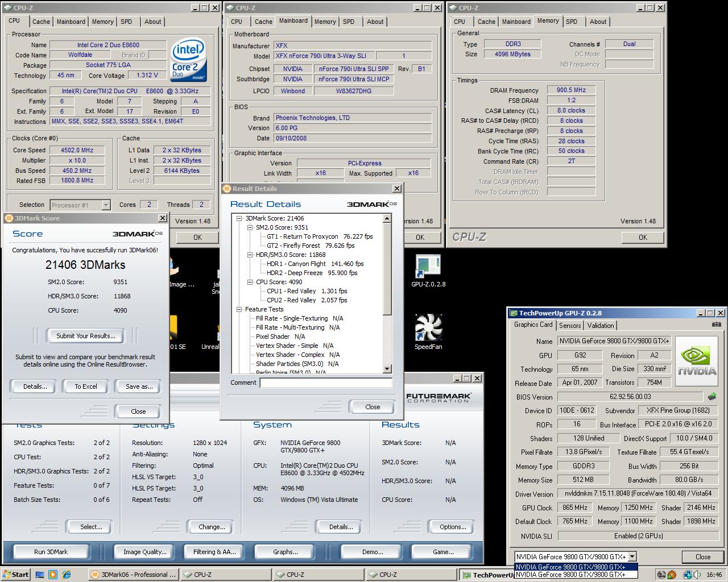Click the Intel Core 2 Duo logo
Viewport: 728px width, 582px height.
tap(189, 60)
